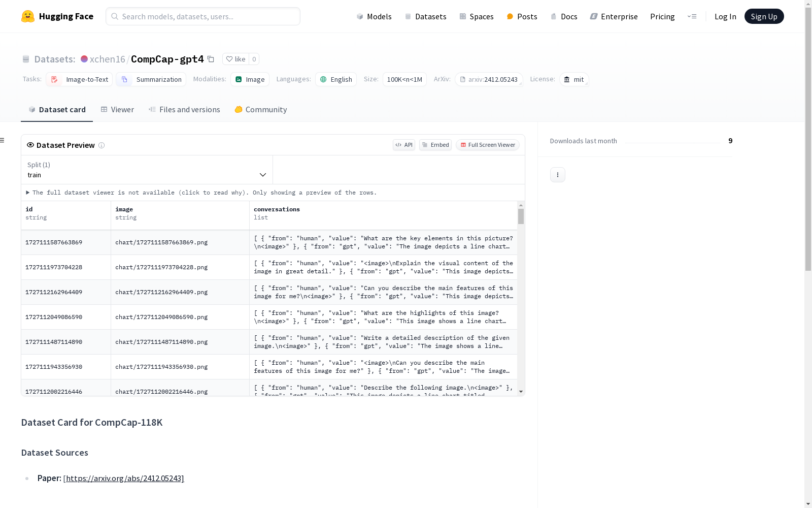Click the Dataset Sources heading

(55, 453)
